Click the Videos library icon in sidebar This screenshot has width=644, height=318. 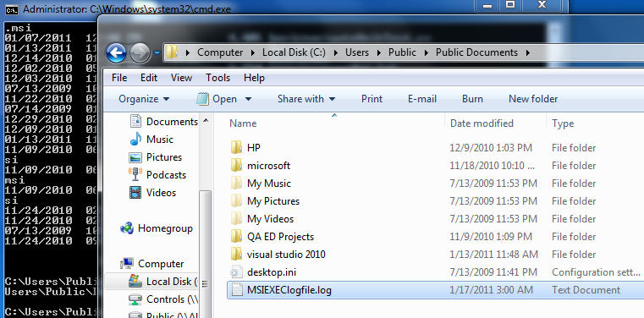pos(135,193)
